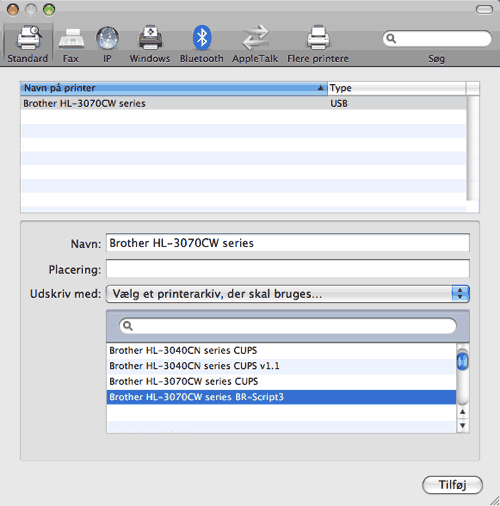Click the Tilføj button
Image resolution: width=500 pixels, height=506 pixels.
(452, 485)
